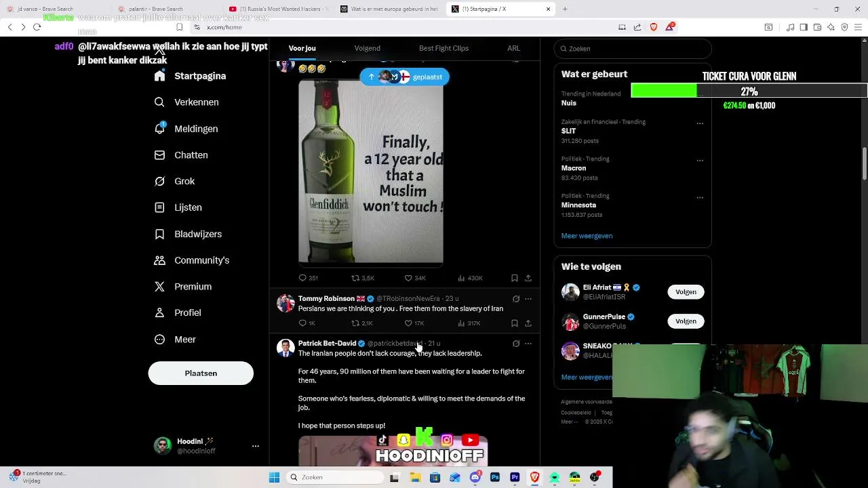Open File Explorer from the taskbar
This screenshot has height=488, width=868.
(x=415, y=477)
